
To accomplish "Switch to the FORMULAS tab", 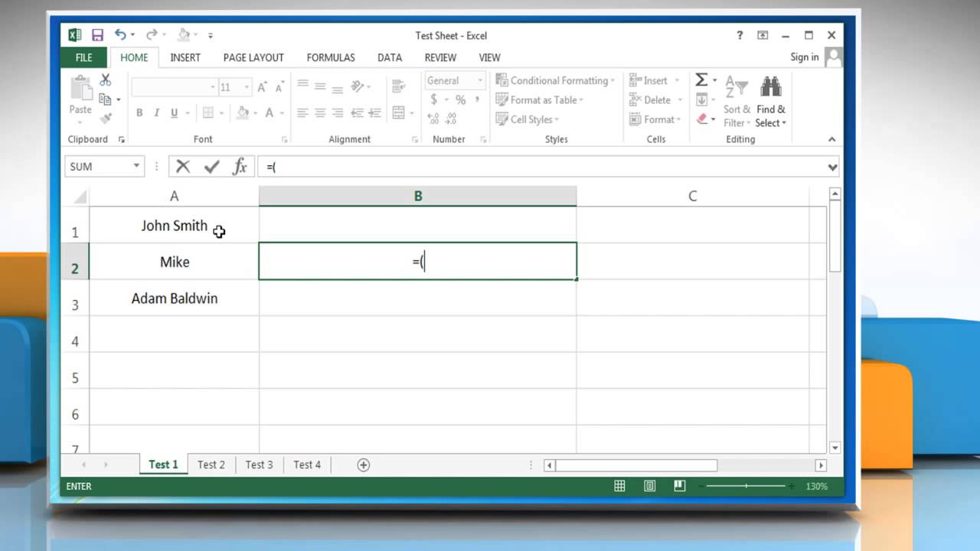I will coord(331,57).
